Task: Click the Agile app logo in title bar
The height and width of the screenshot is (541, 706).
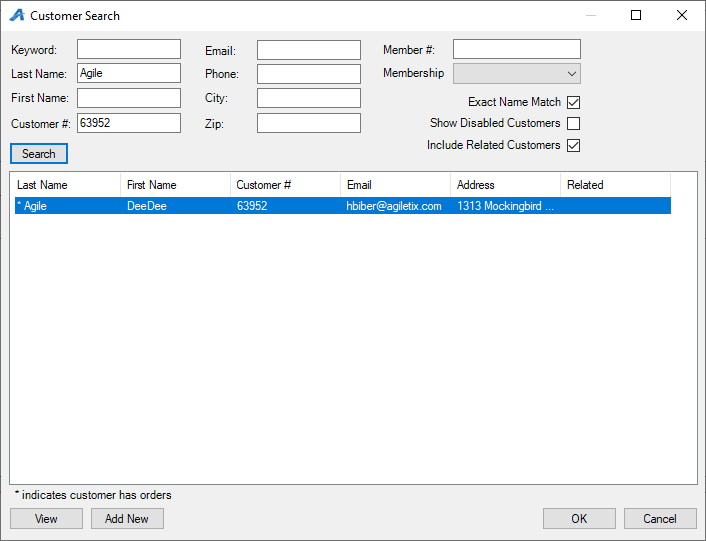Action: click(x=17, y=15)
